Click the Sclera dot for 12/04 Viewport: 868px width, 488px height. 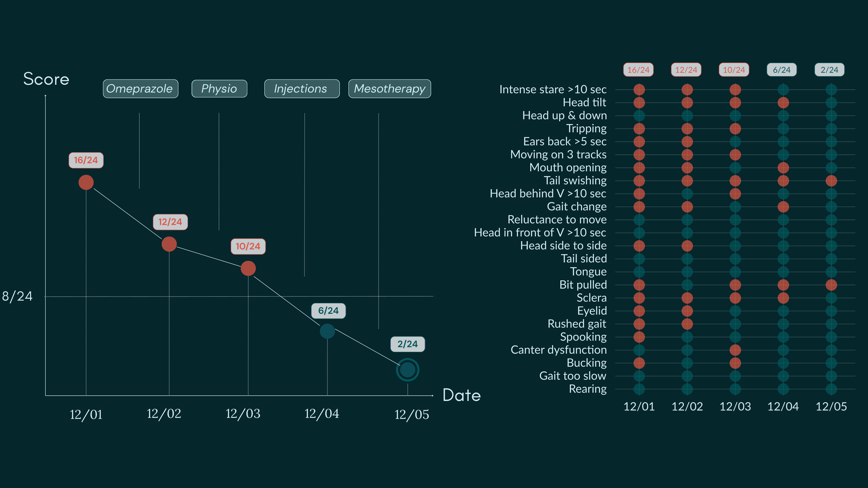point(783,298)
